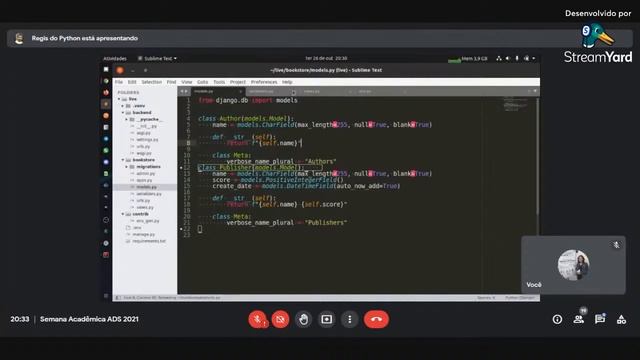Open the Help menu
The height and width of the screenshot is (360, 640).
click(x=287, y=82)
